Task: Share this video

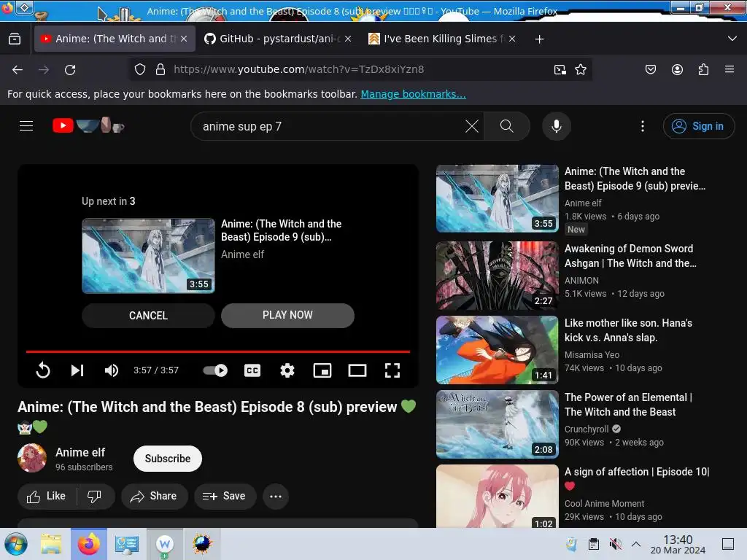Action: point(154,496)
